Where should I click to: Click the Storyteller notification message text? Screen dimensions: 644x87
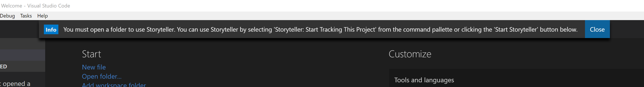[320, 29]
